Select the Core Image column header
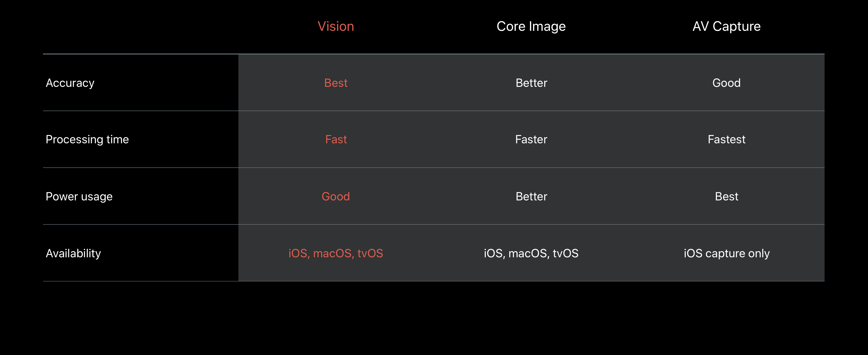The height and width of the screenshot is (355, 868). pos(531,26)
